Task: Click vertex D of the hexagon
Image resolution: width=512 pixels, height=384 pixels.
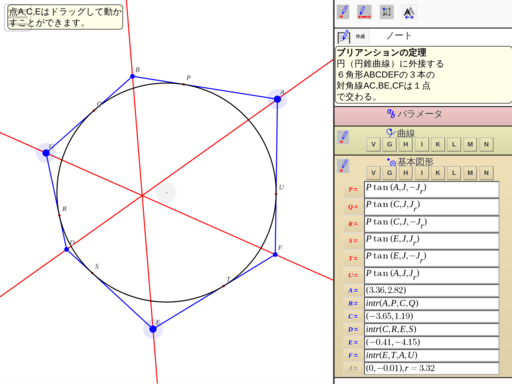Action: point(67,249)
